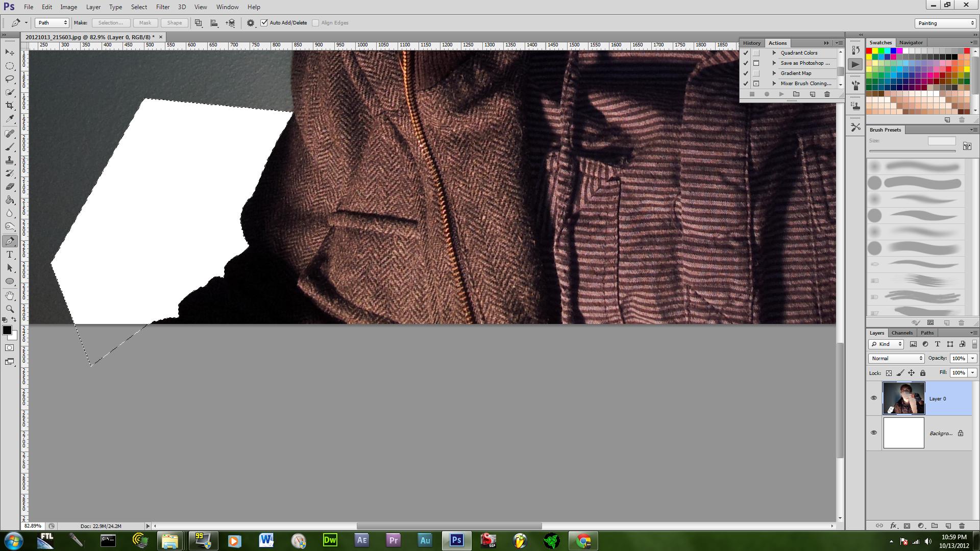Delete layer using trash icon in Layers panel
Image resolution: width=980 pixels, height=551 pixels.
click(x=962, y=525)
